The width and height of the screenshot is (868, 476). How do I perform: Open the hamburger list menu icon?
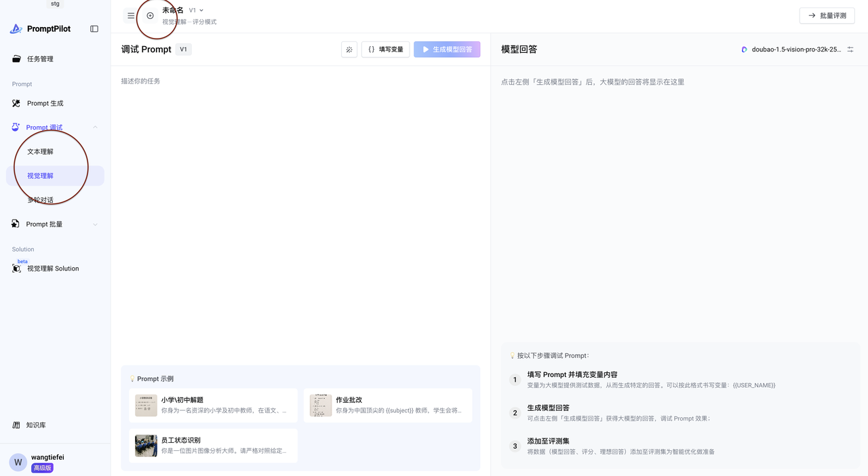[131, 16]
